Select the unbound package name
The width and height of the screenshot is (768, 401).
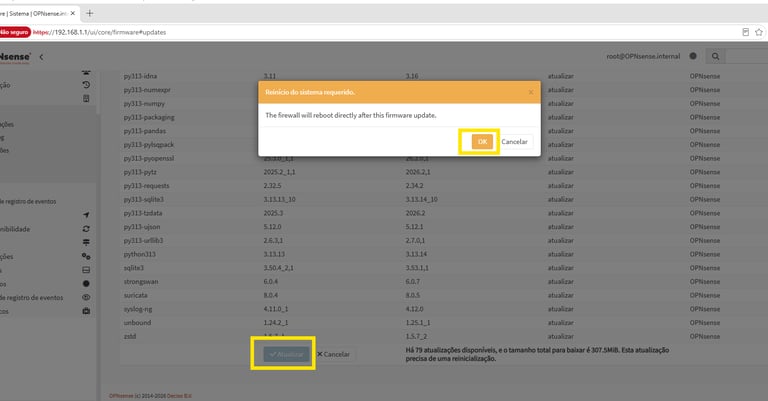point(137,323)
